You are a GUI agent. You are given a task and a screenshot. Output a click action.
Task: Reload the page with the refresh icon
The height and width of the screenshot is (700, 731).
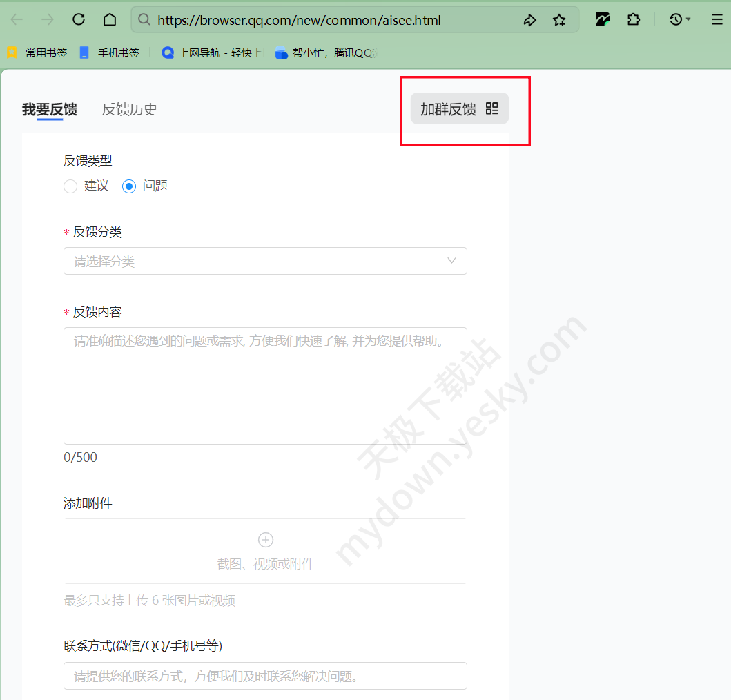tap(79, 20)
